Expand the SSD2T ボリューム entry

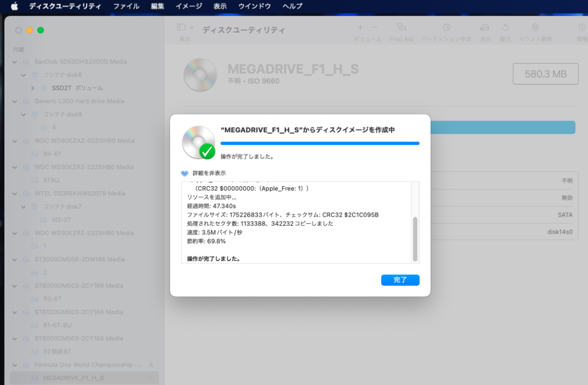coord(33,88)
